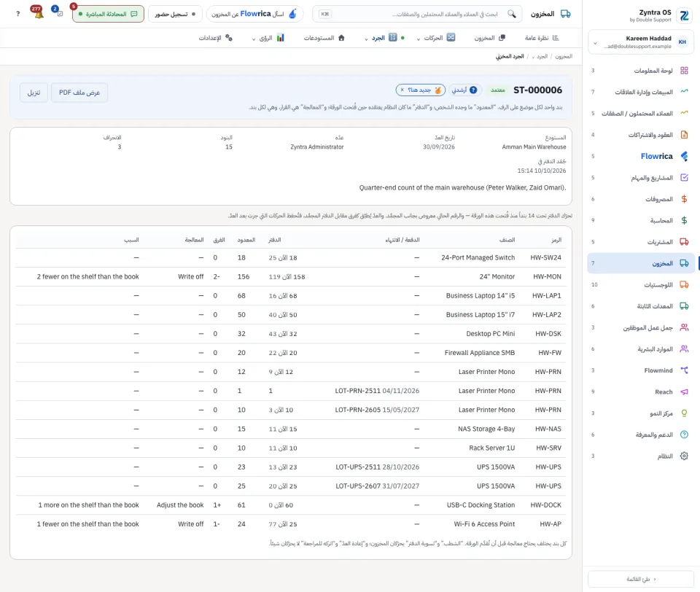
Task: Open العقود والاشتراكات contracts icon in sidebar
Action: tap(684, 134)
